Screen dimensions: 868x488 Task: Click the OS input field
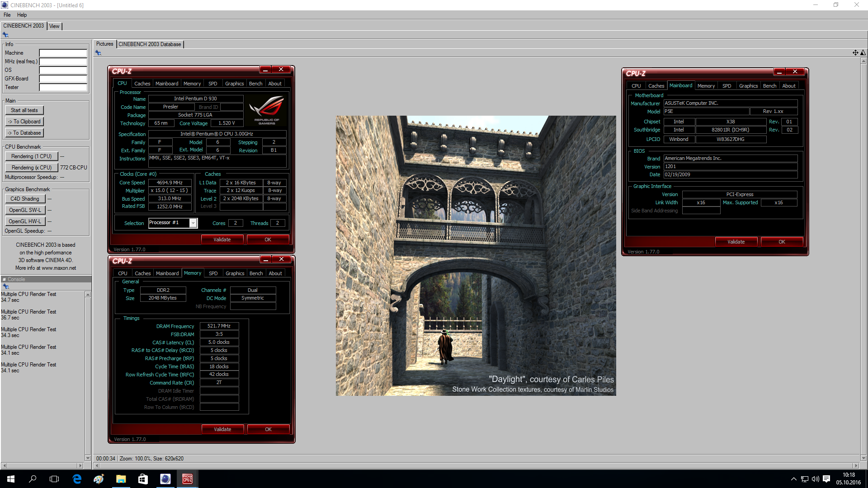[63, 70]
